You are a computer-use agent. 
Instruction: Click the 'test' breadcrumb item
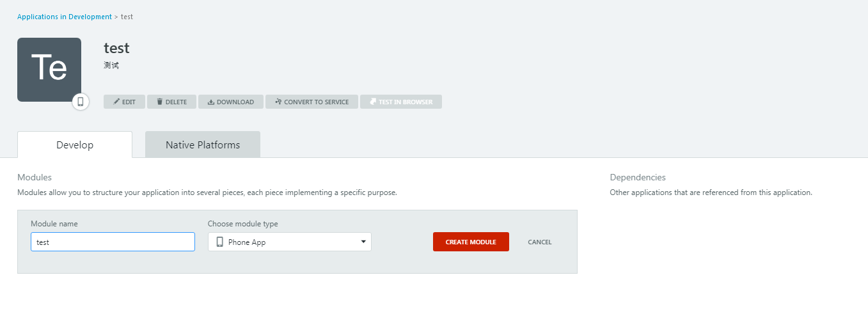tap(127, 17)
